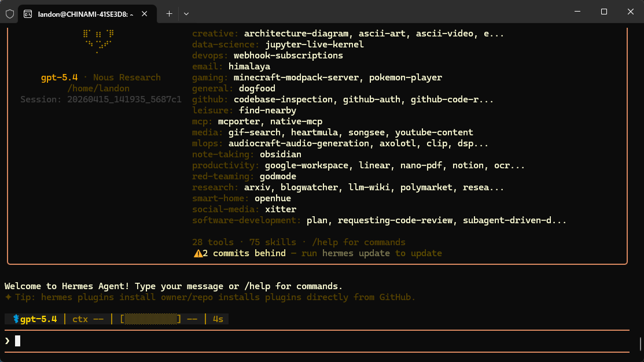Image resolution: width=644 pixels, height=362 pixels.
Task: Maximize the terminal window
Action: 603,12
